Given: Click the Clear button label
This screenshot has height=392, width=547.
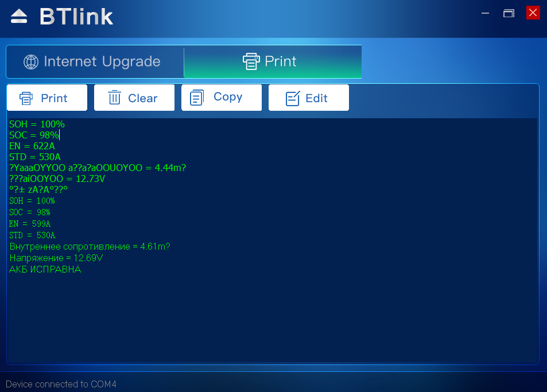Looking at the screenshot, I should click(142, 98).
